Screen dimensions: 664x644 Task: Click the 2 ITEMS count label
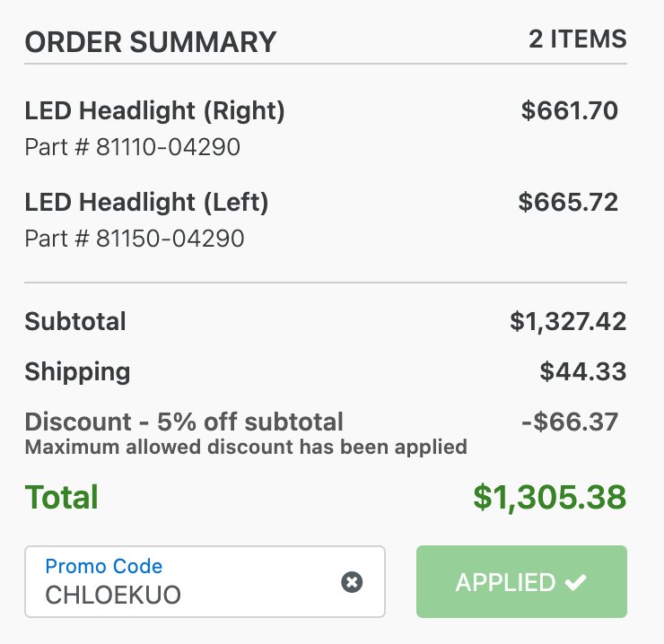click(578, 39)
